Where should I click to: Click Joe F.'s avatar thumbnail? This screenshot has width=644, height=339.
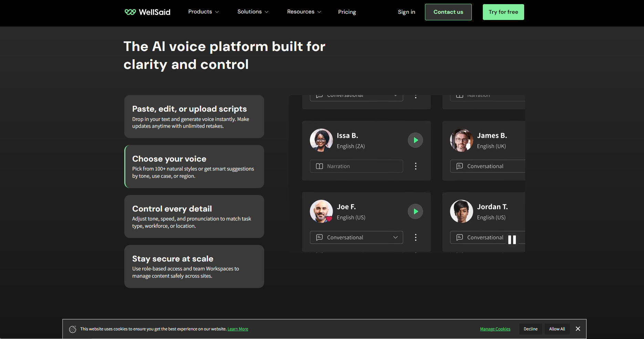pos(321,212)
